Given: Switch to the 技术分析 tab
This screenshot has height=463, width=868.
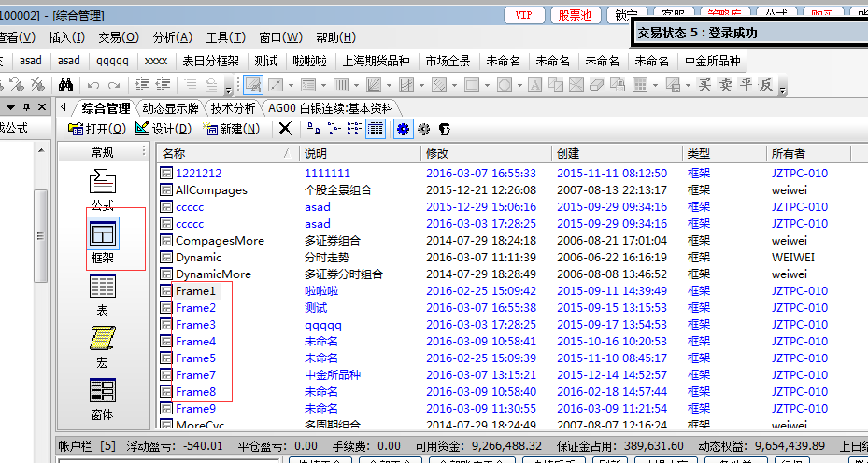Looking at the screenshot, I should [233, 107].
